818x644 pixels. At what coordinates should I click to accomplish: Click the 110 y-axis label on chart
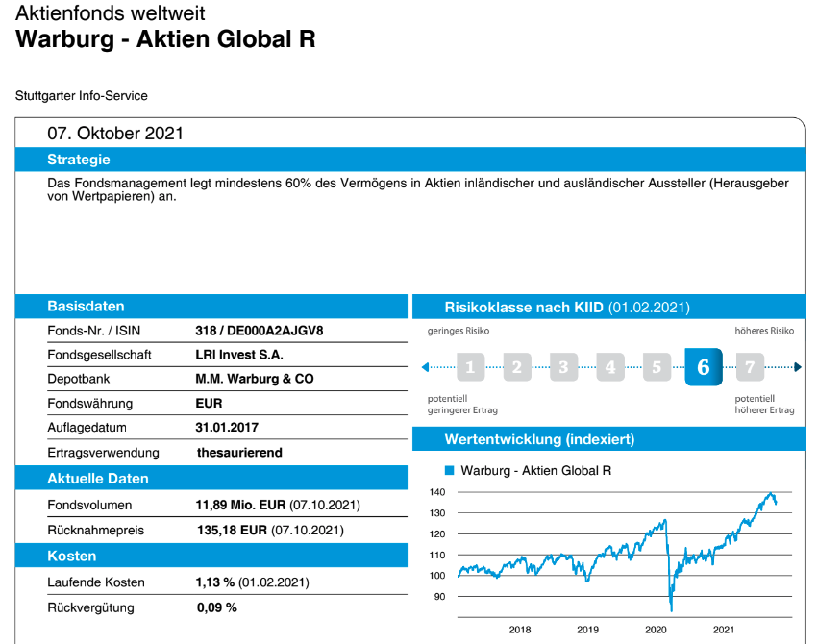pyautogui.click(x=437, y=555)
